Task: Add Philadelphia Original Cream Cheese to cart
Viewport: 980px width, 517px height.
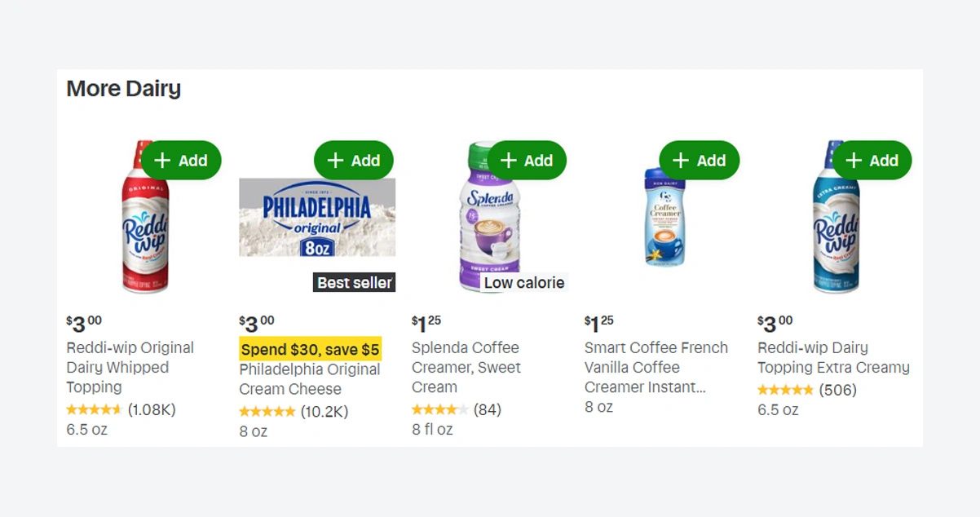Action: coord(354,161)
